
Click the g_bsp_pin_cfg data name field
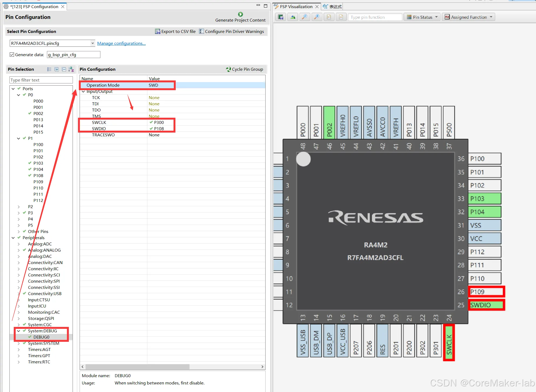[x=73, y=55]
